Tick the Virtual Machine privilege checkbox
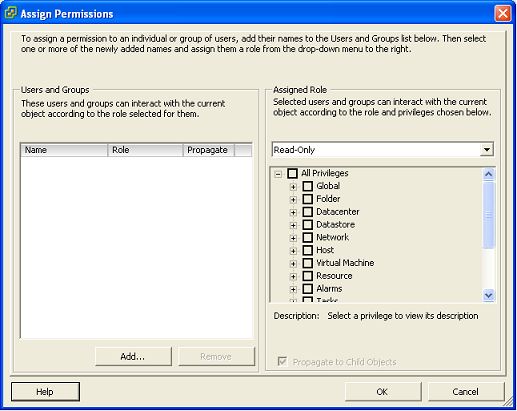Viewport: 517px width, 411px height. tap(307, 263)
